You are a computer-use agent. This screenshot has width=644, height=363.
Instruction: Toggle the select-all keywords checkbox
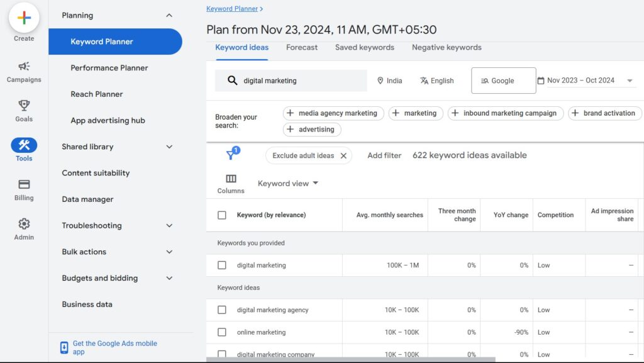pos(222,215)
